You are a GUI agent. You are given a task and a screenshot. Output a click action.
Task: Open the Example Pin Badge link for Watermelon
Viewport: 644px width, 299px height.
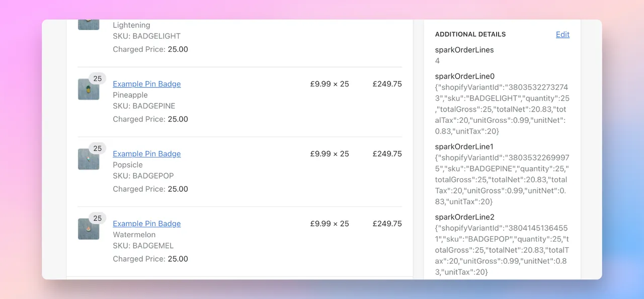tap(146, 223)
